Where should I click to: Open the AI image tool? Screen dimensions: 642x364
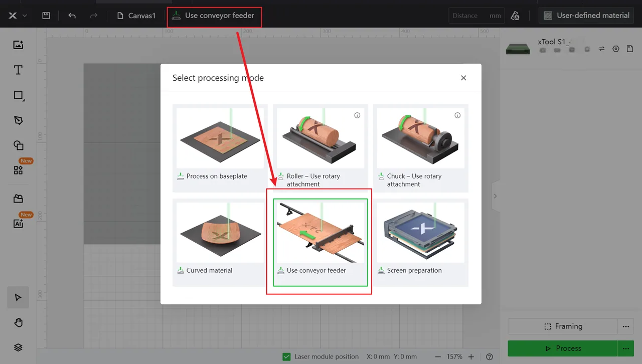18,224
